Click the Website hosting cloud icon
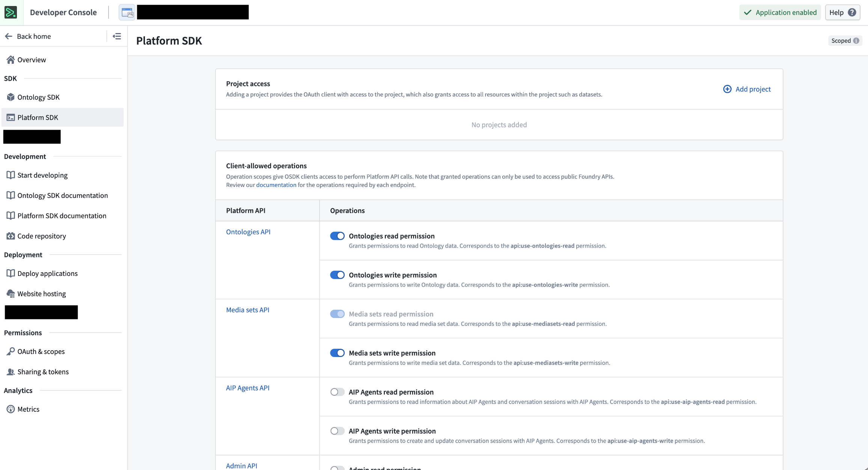This screenshot has height=470, width=868. click(11, 294)
